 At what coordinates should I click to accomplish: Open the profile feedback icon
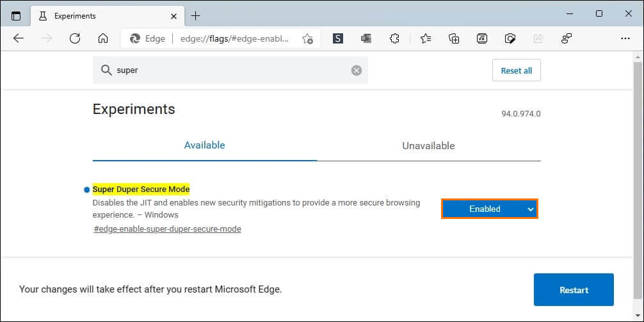click(567, 38)
